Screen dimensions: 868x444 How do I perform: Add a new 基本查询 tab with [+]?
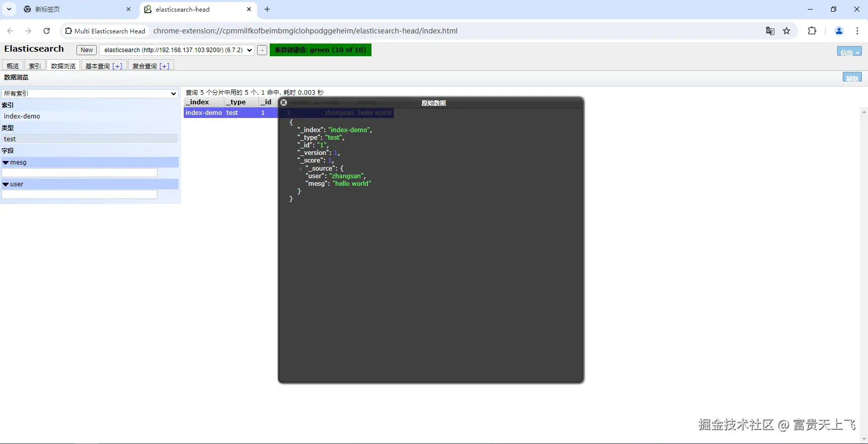[117, 66]
